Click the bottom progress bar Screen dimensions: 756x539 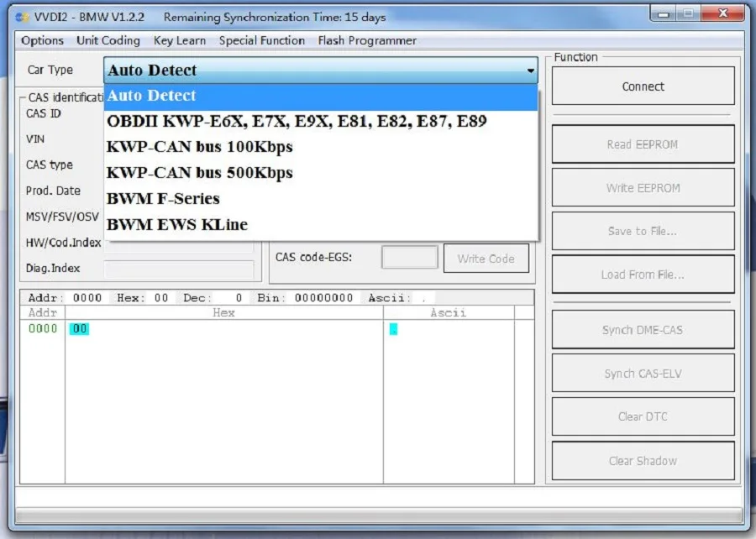(379, 515)
